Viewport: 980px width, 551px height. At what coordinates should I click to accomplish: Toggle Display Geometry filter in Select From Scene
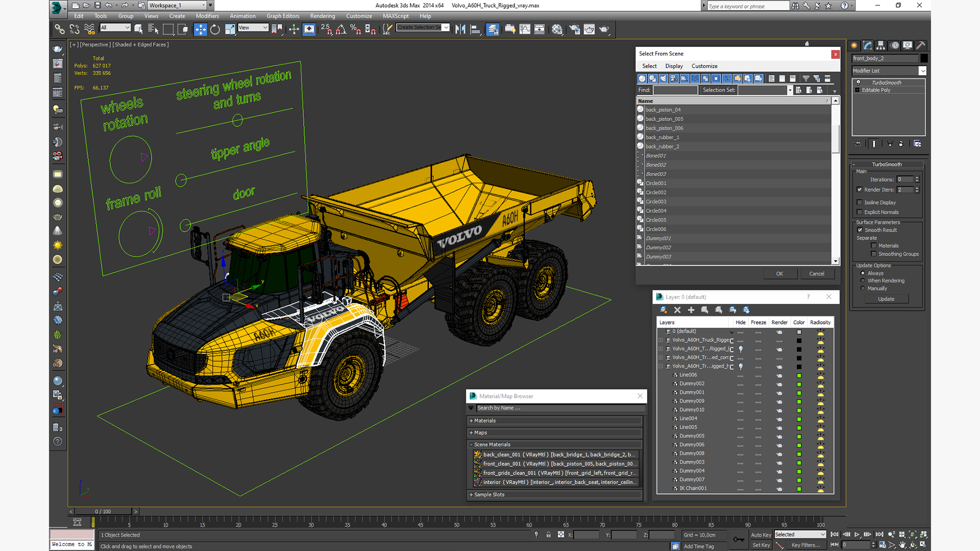[x=642, y=79]
